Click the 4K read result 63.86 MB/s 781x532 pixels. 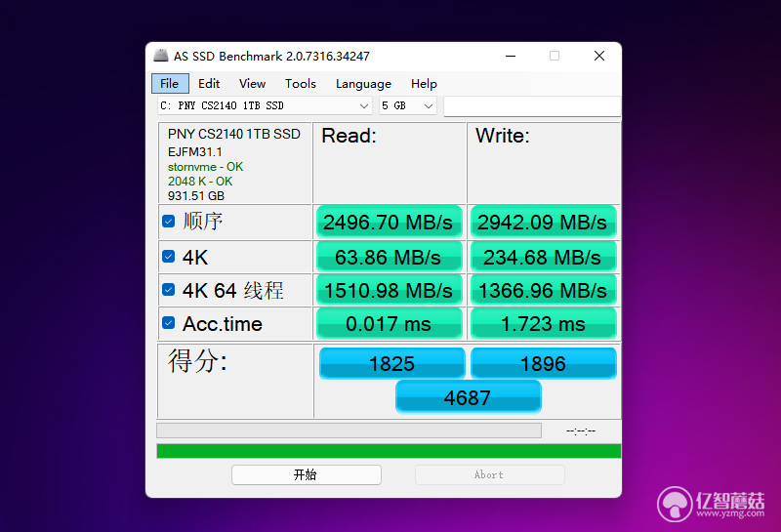point(389,257)
